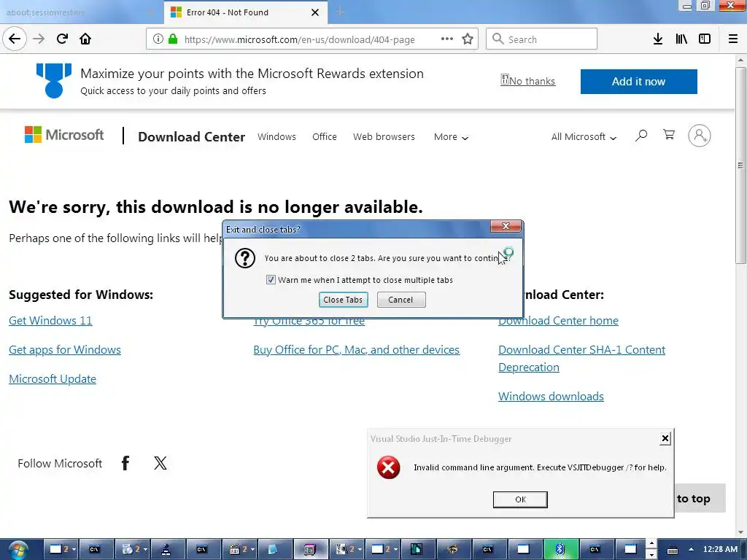Expand the All Microsoft dropdown

pyautogui.click(x=584, y=136)
